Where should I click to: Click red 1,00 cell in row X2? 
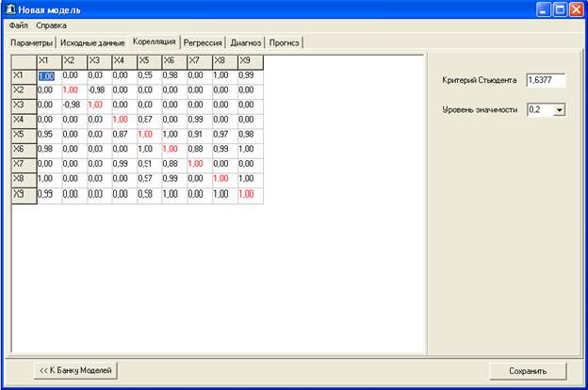(74, 91)
